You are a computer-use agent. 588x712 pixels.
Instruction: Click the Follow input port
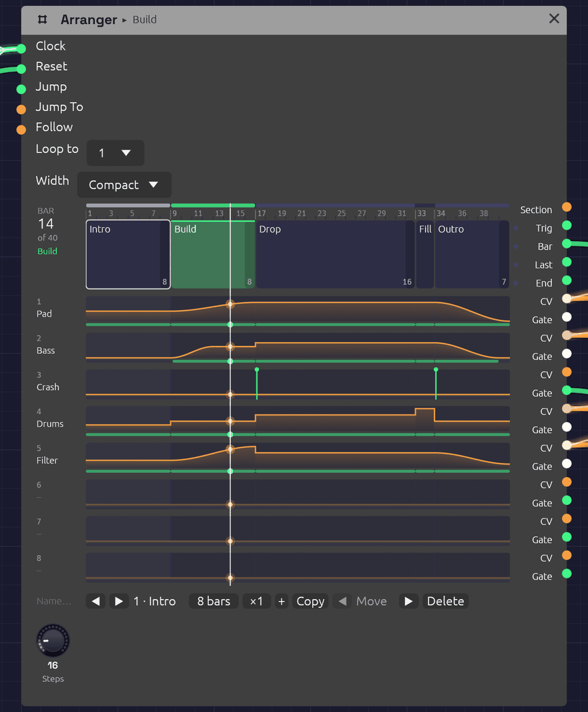(21, 130)
